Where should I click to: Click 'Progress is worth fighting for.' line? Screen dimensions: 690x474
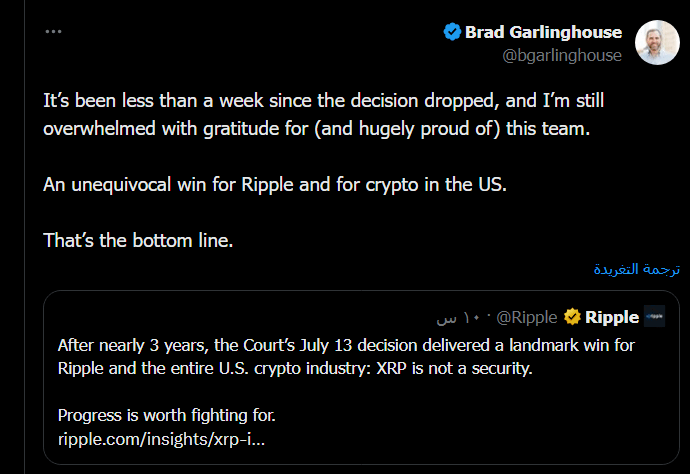point(167,415)
